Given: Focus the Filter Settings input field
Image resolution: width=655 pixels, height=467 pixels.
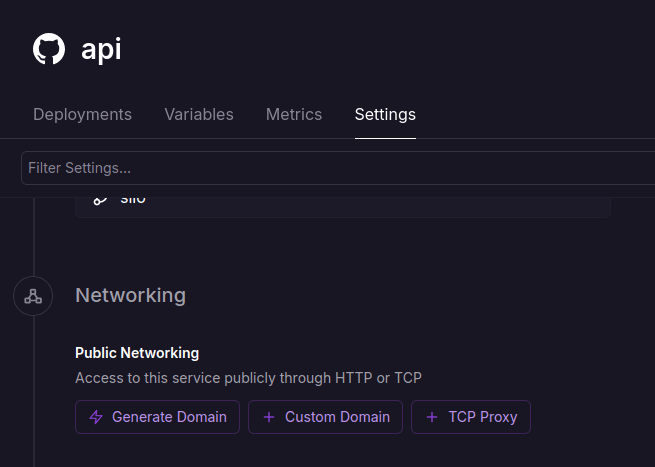Looking at the screenshot, I should click(x=338, y=168).
